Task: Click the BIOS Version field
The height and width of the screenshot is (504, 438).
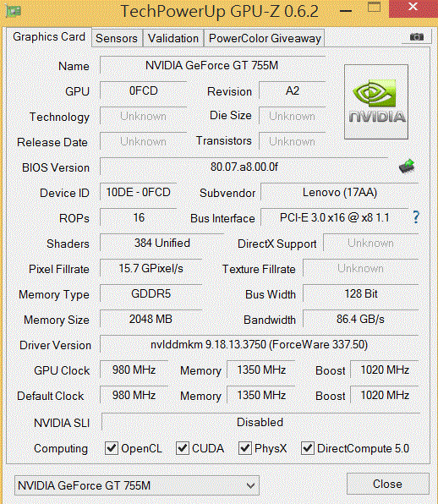Action: tap(244, 167)
